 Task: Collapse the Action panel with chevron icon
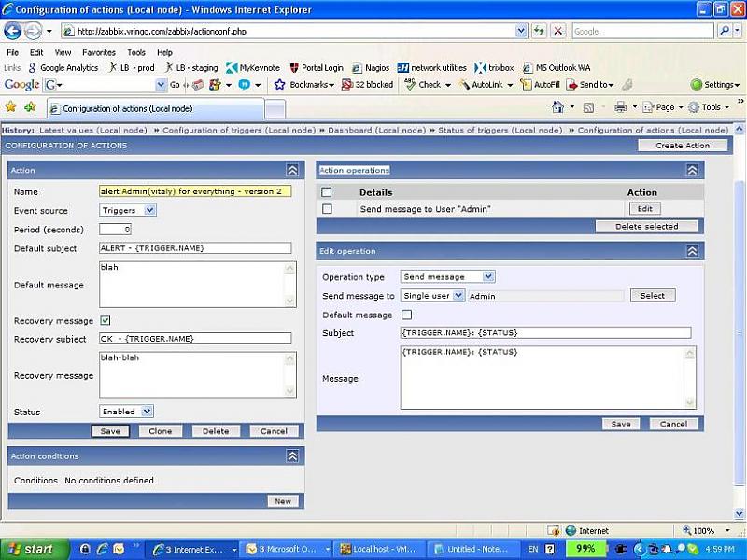point(292,171)
